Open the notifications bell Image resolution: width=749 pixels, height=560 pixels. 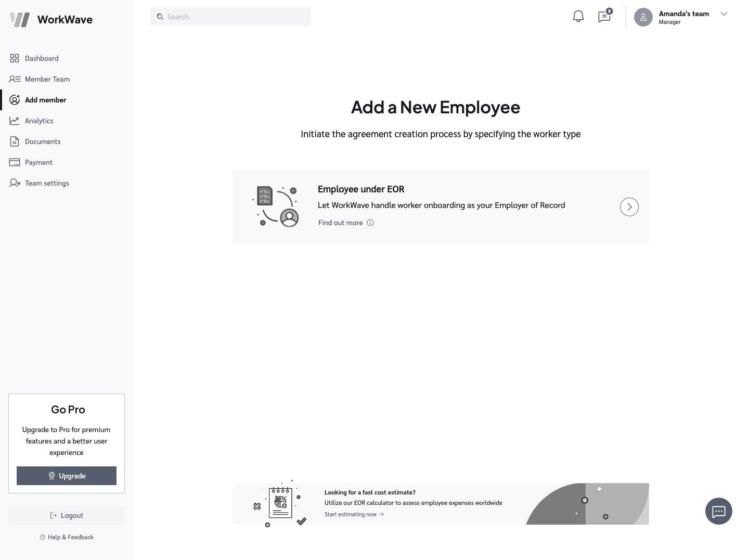click(578, 17)
